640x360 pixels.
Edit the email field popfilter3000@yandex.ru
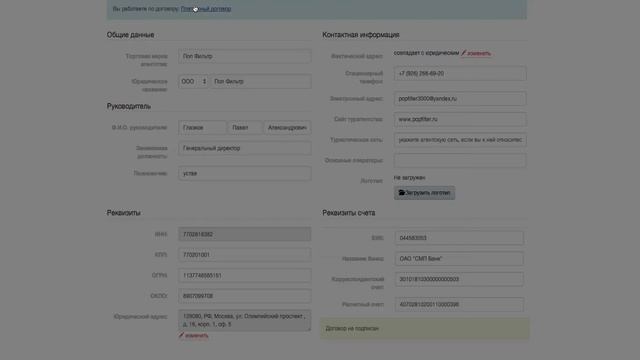460,99
